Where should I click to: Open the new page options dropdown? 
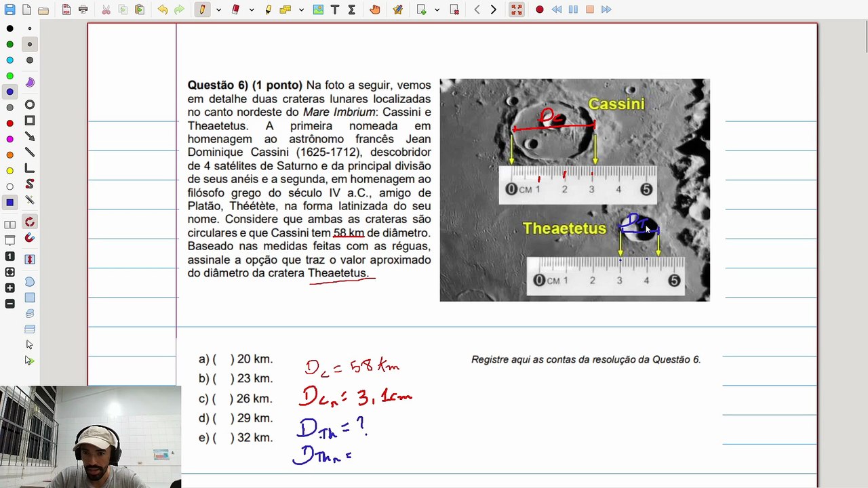pos(437,10)
